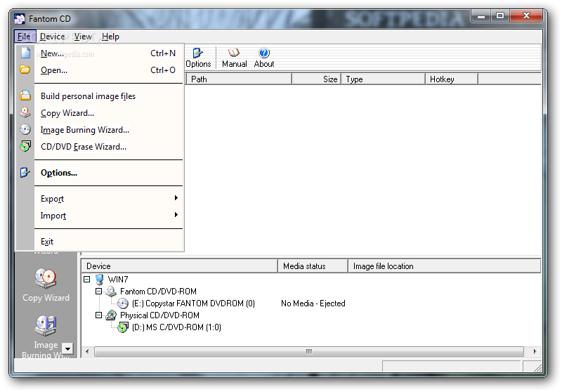Click the window resize grip in status bar
Screen dimensions: 562x392
[x=537, y=367]
